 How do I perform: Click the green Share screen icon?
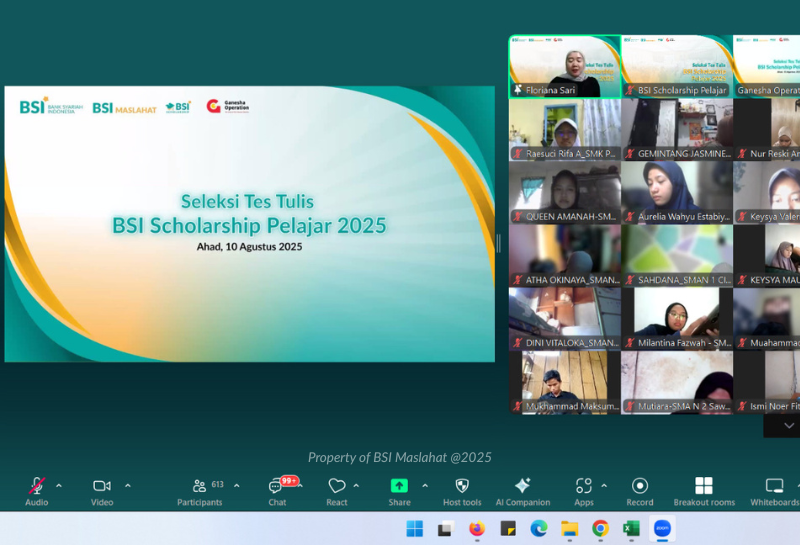click(x=399, y=487)
